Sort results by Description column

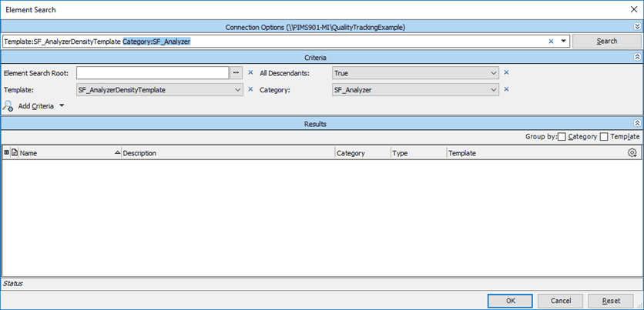(228, 153)
